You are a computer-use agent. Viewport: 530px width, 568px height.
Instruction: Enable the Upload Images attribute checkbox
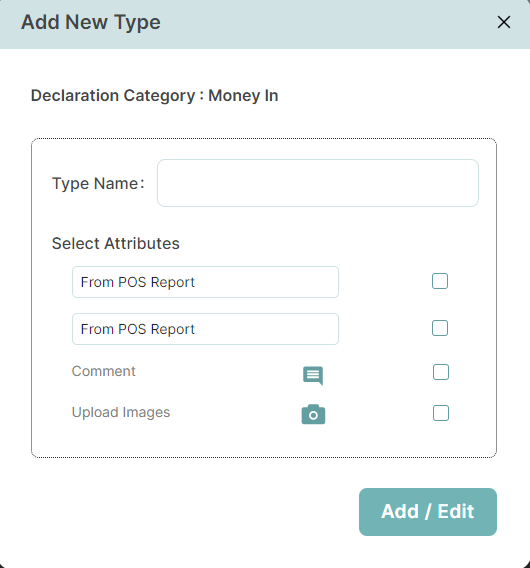click(x=441, y=413)
